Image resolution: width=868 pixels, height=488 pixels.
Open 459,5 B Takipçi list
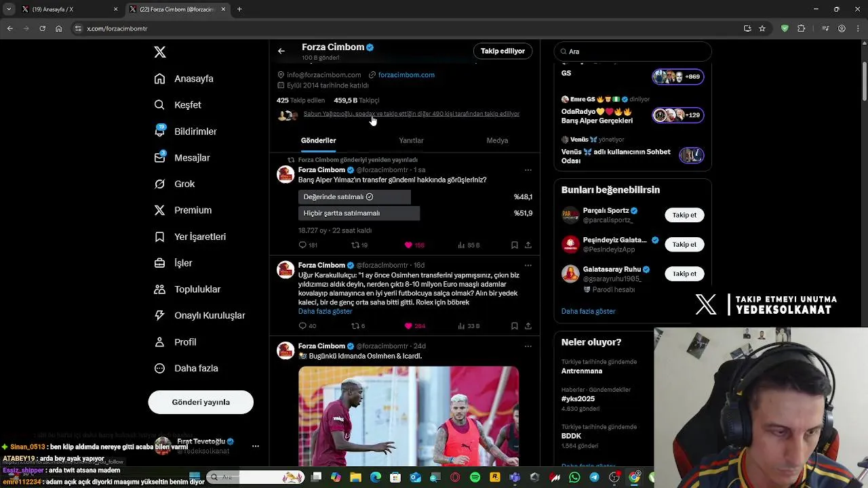point(356,100)
